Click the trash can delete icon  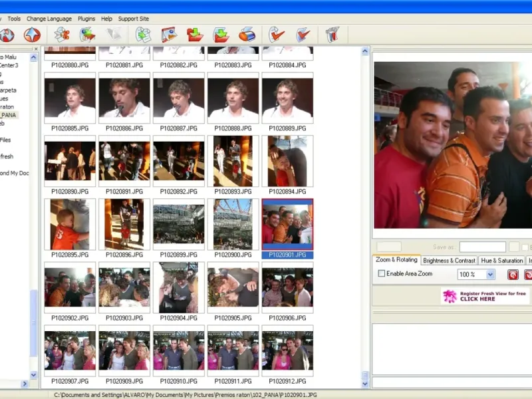(332, 35)
